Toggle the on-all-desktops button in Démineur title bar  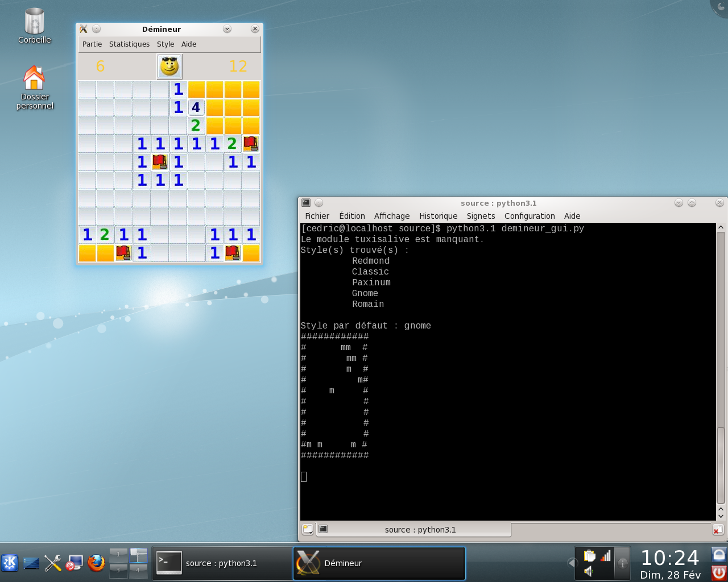(97, 29)
